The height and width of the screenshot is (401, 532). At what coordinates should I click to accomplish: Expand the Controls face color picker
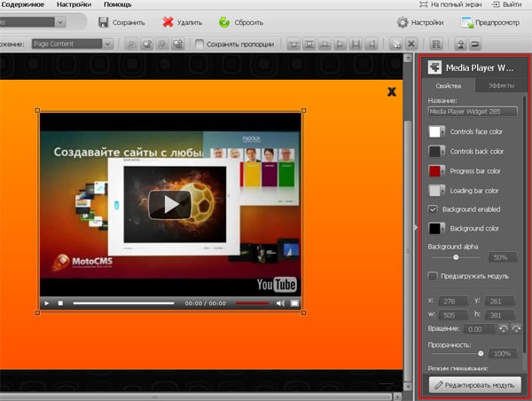pos(436,131)
